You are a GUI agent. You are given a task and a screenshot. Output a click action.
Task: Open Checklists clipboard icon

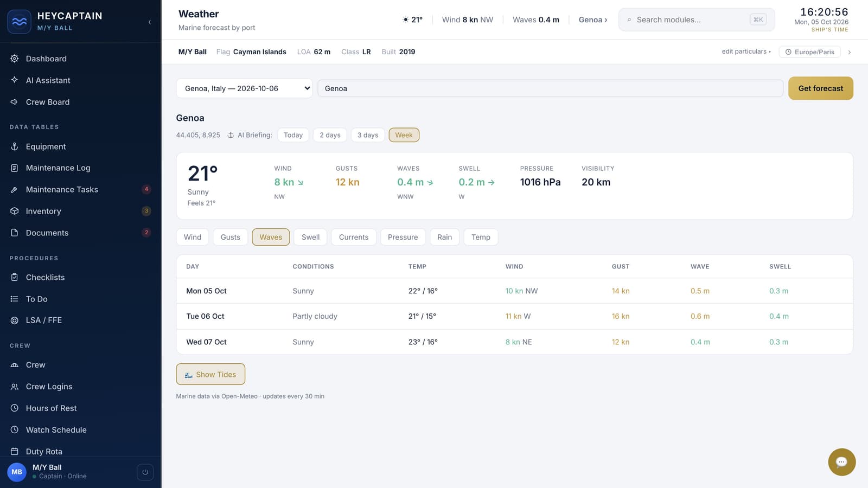pyautogui.click(x=15, y=277)
